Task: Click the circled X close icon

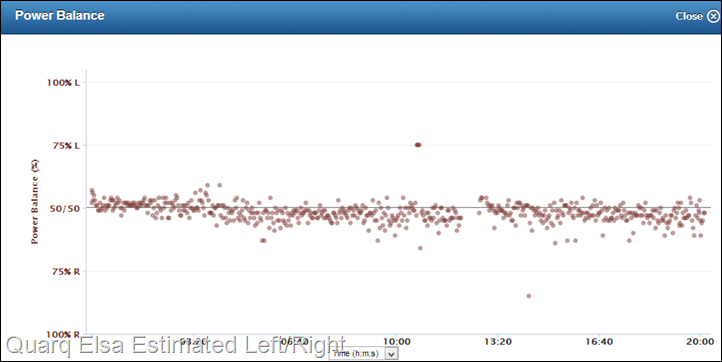Action: 712,16
